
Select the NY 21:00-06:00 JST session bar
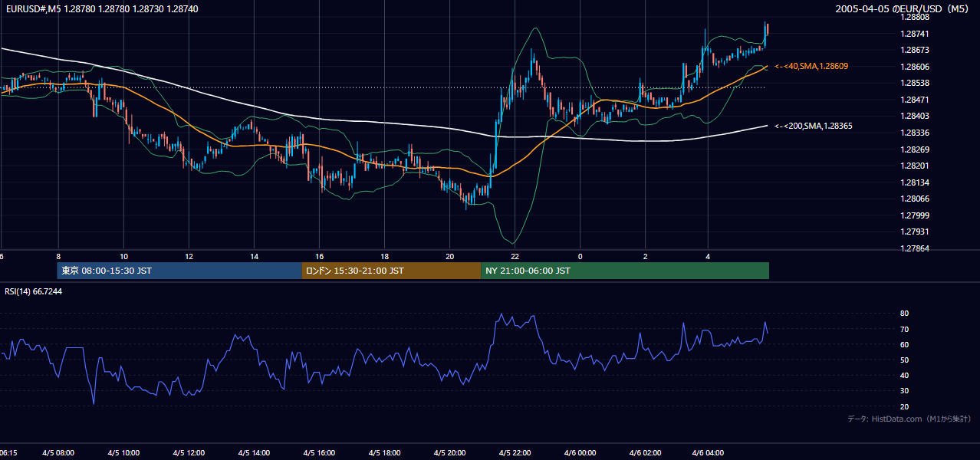[625, 271]
